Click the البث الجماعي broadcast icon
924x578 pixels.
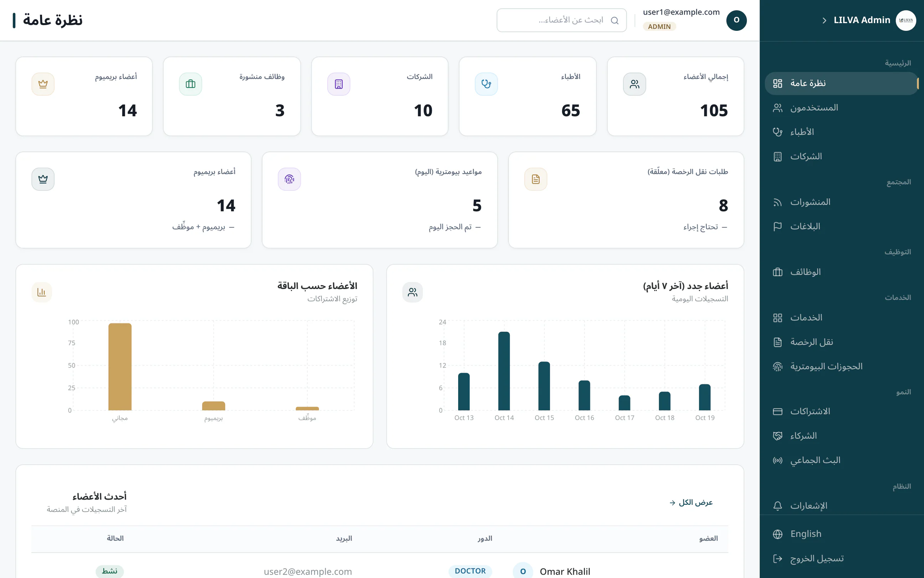pos(777,460)
